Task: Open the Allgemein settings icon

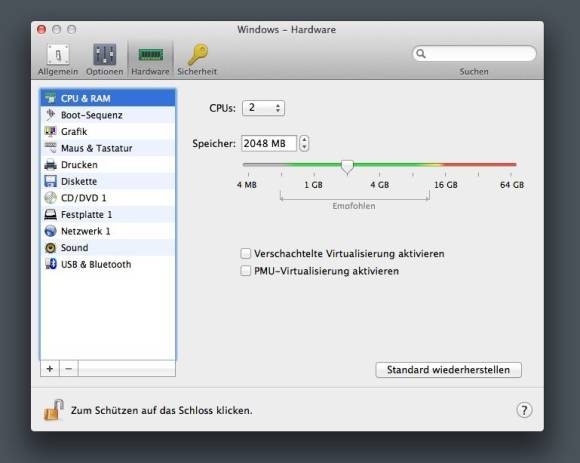Action: [x=58, y=55]
